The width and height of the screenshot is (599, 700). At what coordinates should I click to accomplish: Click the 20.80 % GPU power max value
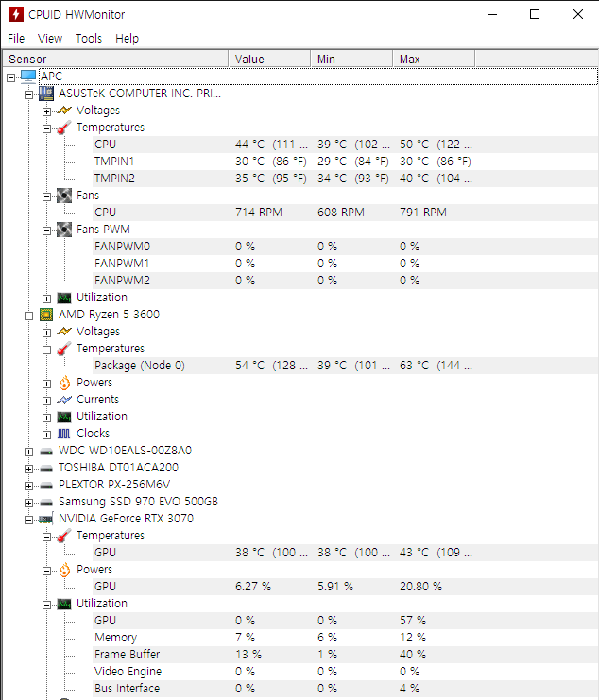(420, 586)
